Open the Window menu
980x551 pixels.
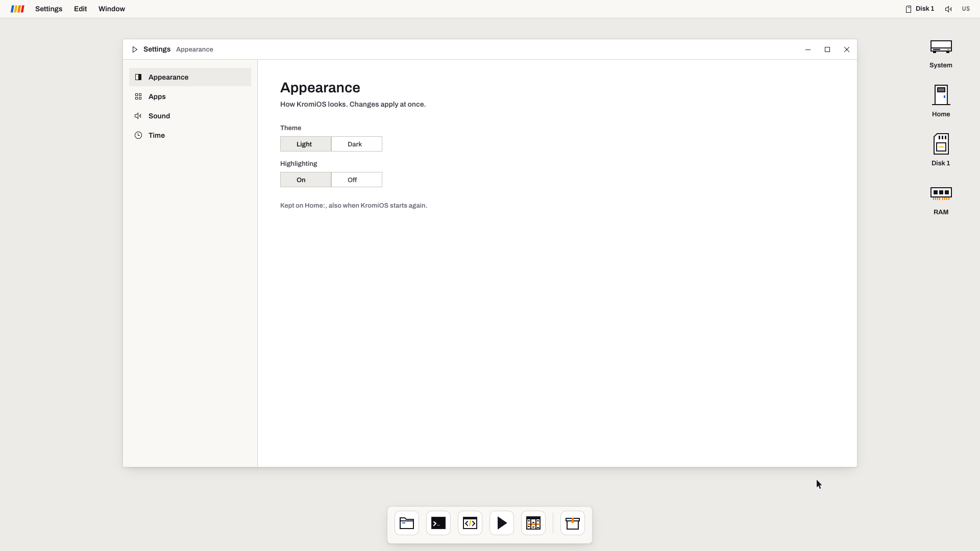pyautogui.click(x=112, y=9)
